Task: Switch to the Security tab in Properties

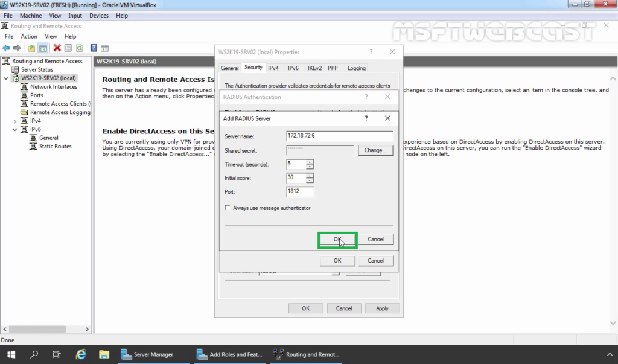Action: point(253,68)
